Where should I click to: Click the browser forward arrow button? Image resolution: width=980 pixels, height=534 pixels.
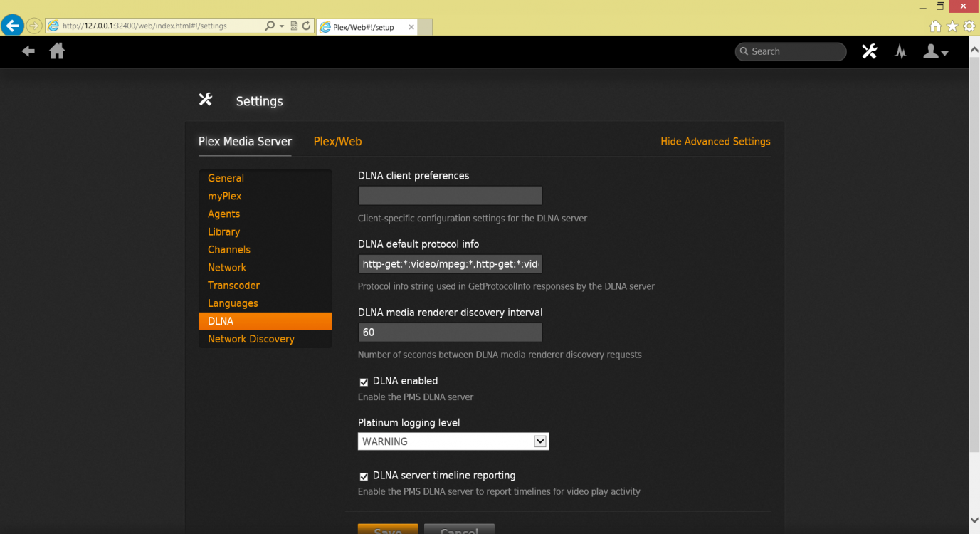[33, 26]
